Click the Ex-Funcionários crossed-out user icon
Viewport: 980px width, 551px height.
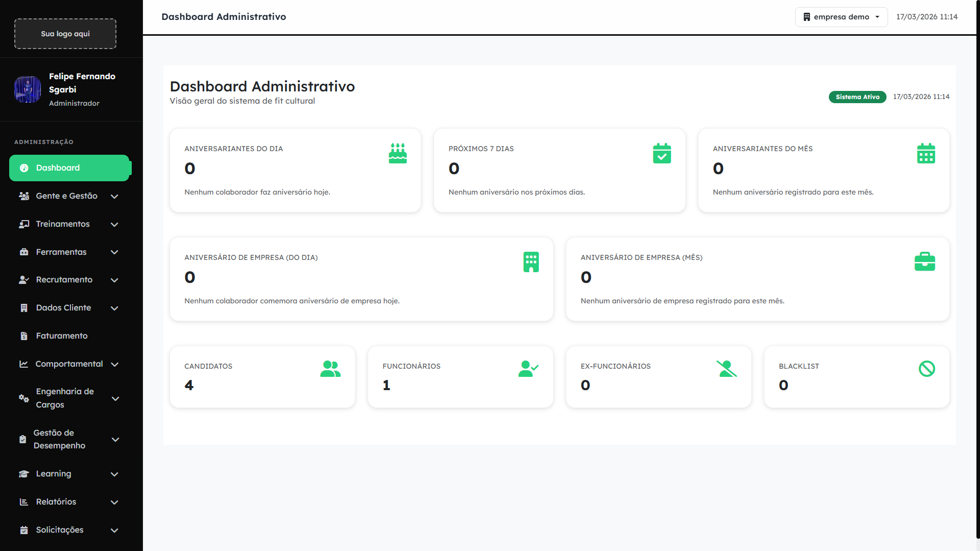(726, 369)
